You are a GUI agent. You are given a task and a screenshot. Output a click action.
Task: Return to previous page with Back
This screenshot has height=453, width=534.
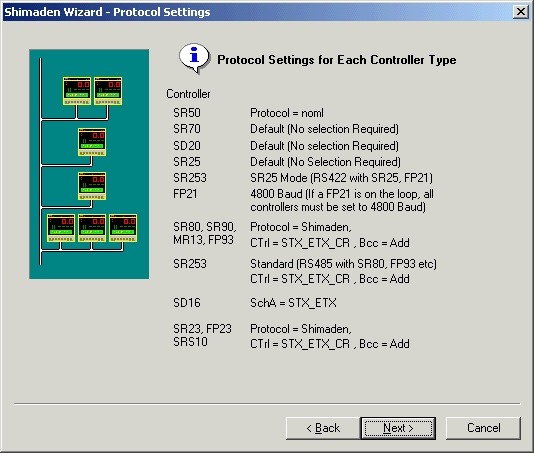click(323, 428)
